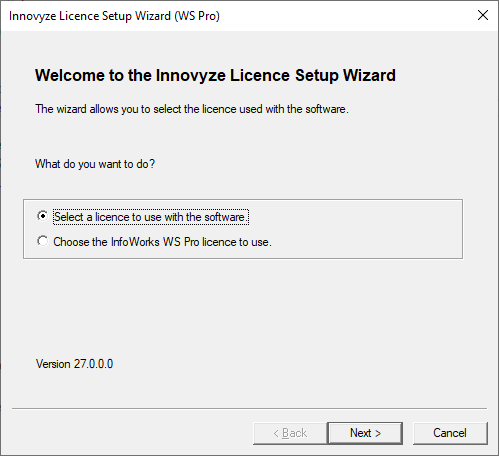
Task: Click the word 'Wizard' in the main heading
Action: (369, 75)
